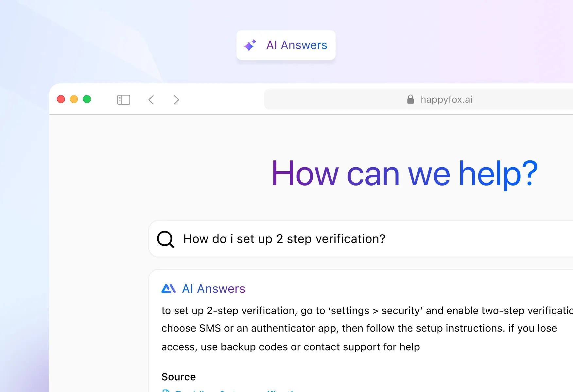Open the source article link below Source

pyautogui.click(x=235, y=390)
